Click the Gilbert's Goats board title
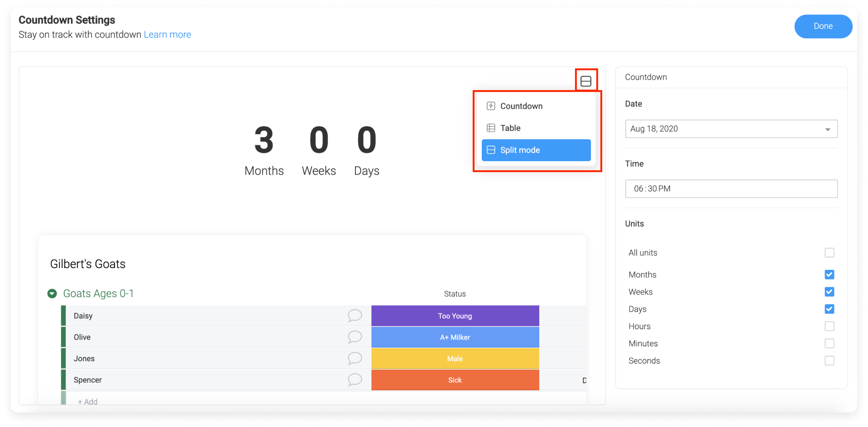This screenshot has width=868, height=427. tap(88, 264)
